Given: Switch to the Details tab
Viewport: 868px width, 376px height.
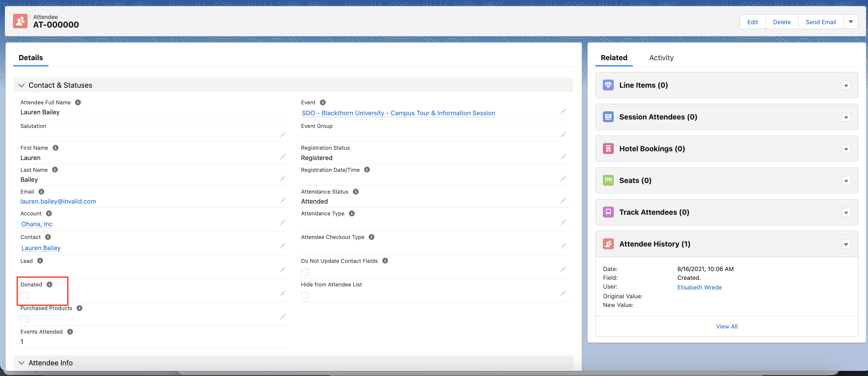Looking at the screenshot, I should point(31,57).
